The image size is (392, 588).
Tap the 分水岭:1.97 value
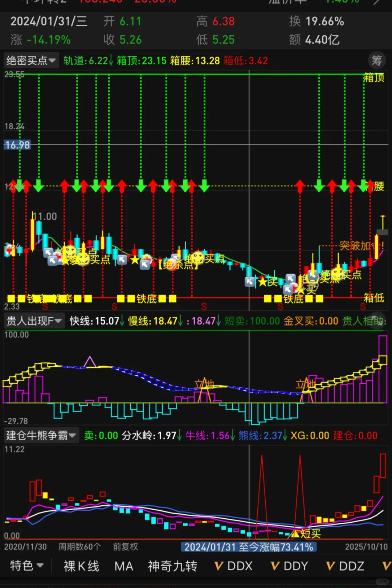[151, 436]
